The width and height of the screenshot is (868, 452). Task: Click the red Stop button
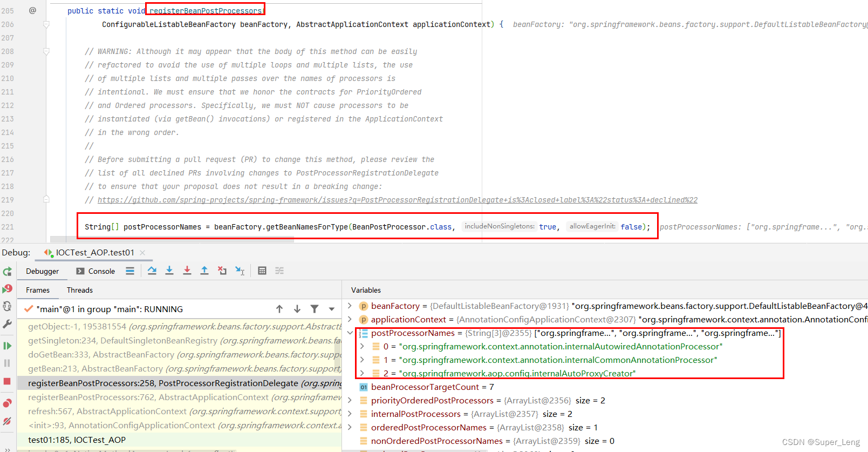[x=7, y=381]
